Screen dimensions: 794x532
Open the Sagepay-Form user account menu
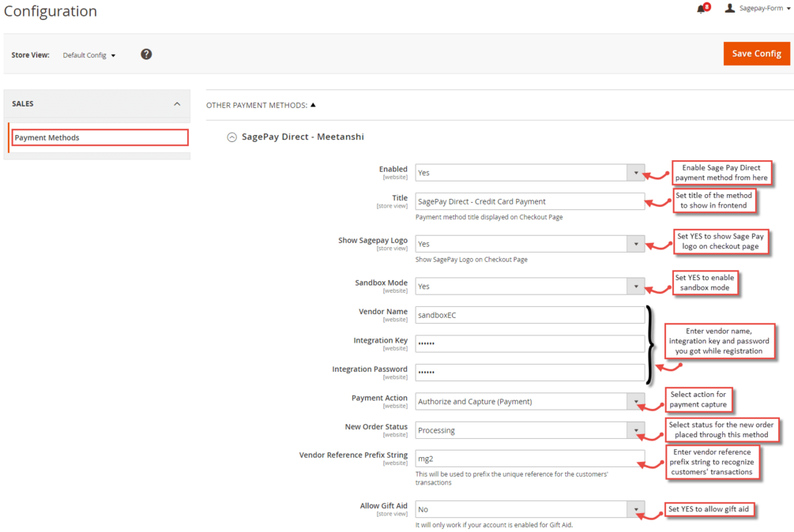click(758, 8)
